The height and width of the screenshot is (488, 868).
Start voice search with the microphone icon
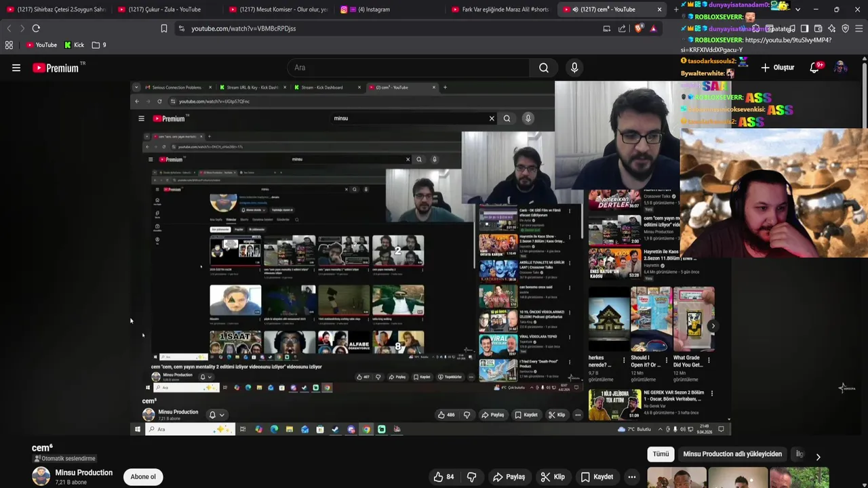tap(574, 68)
